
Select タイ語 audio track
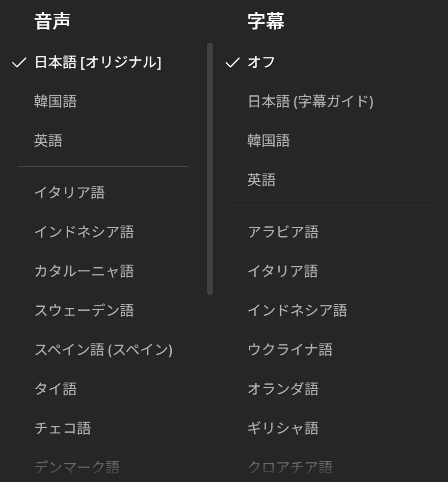pyautogui.click(x=55, y=389)
